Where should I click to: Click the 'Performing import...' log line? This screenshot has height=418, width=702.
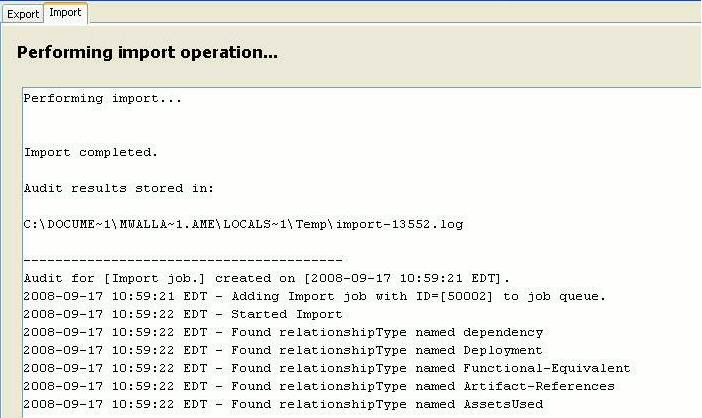click(103, 98)
